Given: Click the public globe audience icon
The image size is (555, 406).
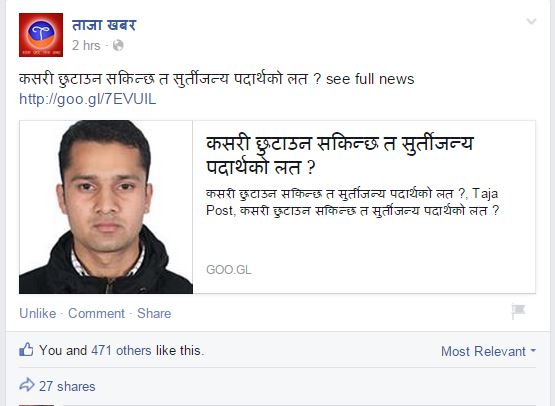Looking at the screenshot, I should click(x=118, y=45).
